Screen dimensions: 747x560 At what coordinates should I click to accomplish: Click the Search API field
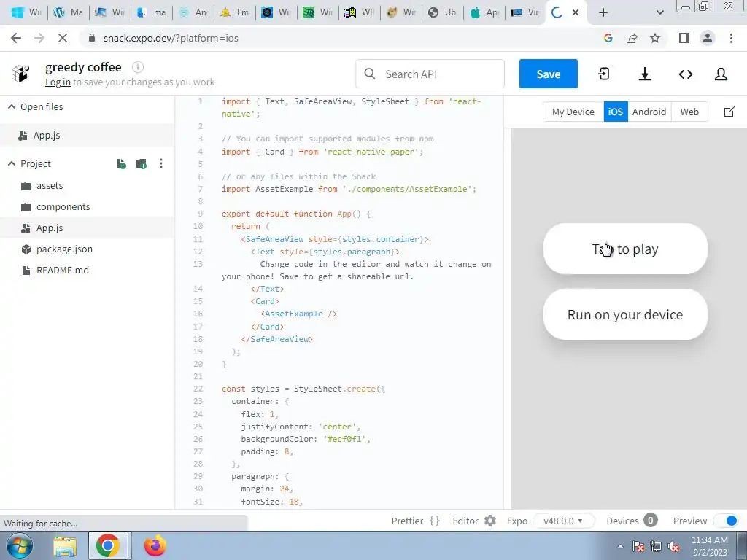tap(430, 74)
